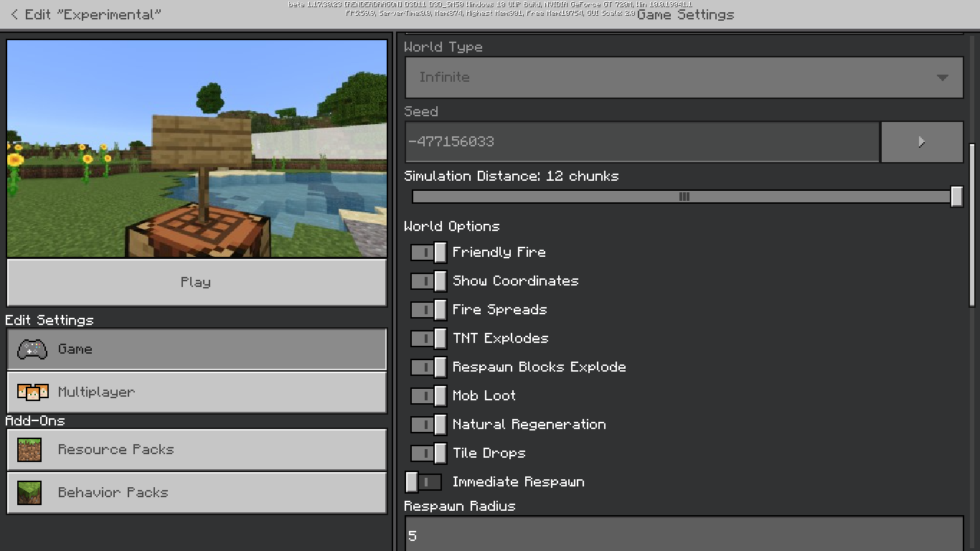Click the Respawn Radius input field
Image resolution: width=980 pixels, height=551 pixels.
[x=684, y=534]
